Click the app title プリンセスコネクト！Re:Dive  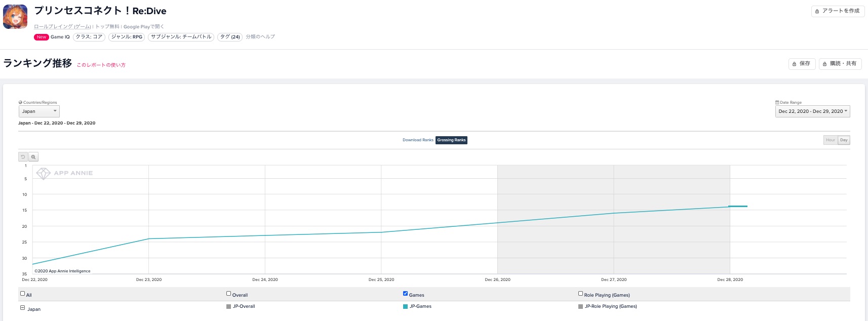(x=100, y=11)
